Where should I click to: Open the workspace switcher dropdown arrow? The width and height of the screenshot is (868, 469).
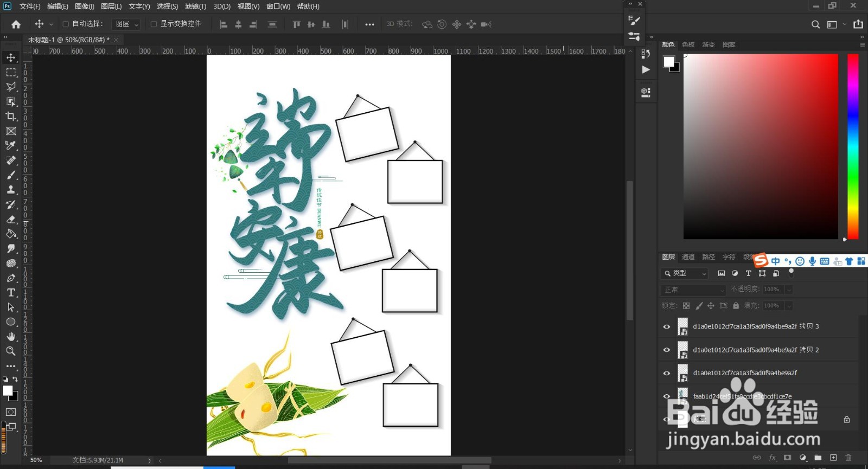pos(845,24)
